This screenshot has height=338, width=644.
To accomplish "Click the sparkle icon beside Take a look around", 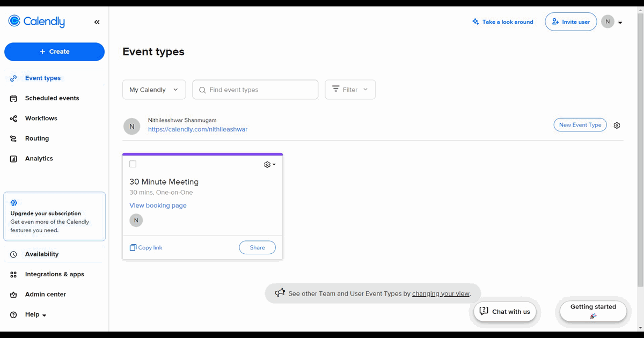I will [x=475, y=22].
